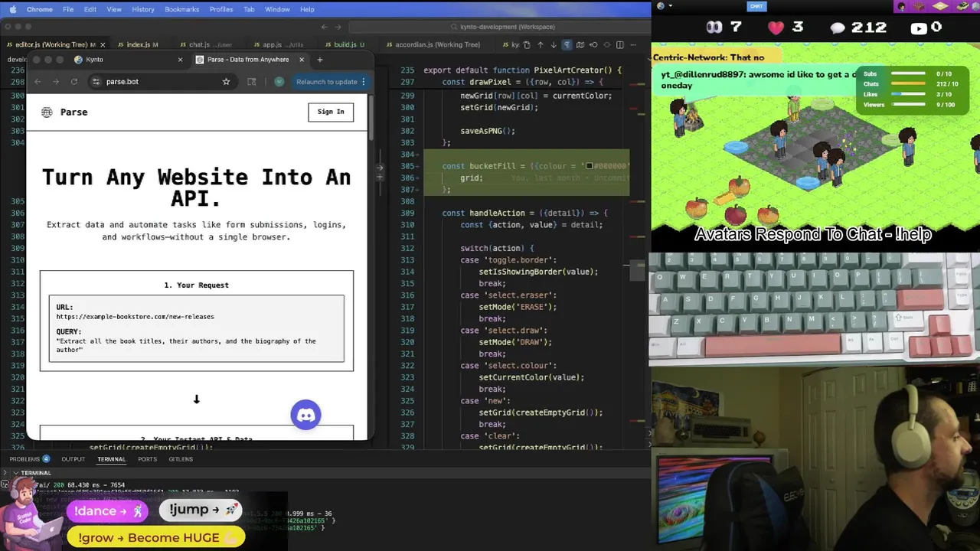The image size is (980, 551).
Task: Click the !grow Become HUGE badge
Action: tap(156, 537)
